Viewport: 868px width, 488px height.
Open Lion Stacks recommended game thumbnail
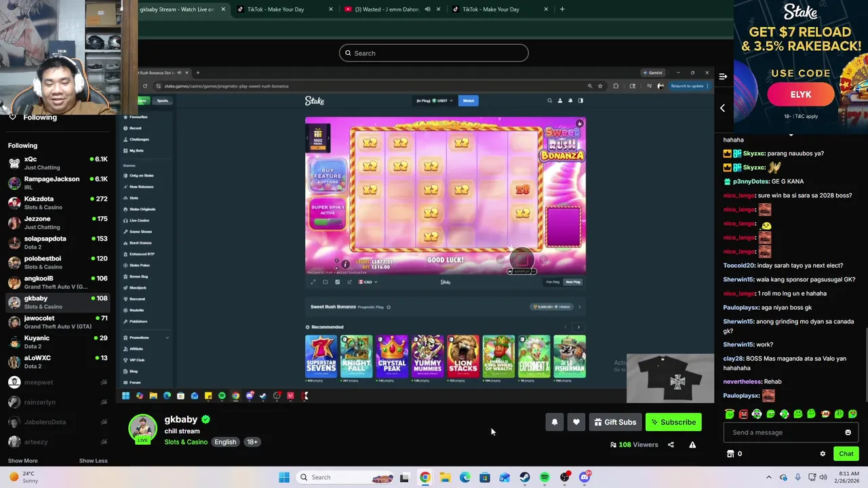coord(463,357)
